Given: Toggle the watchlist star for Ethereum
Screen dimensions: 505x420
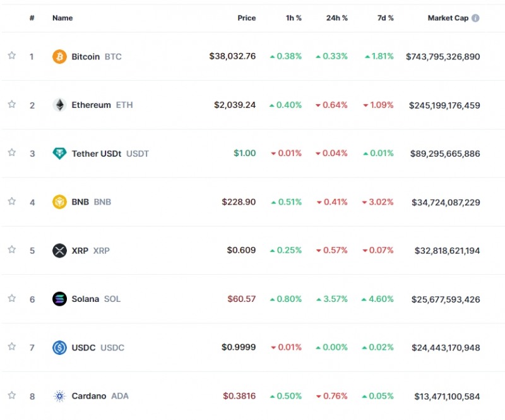Looking at the screenshot, I should point(11,104).
